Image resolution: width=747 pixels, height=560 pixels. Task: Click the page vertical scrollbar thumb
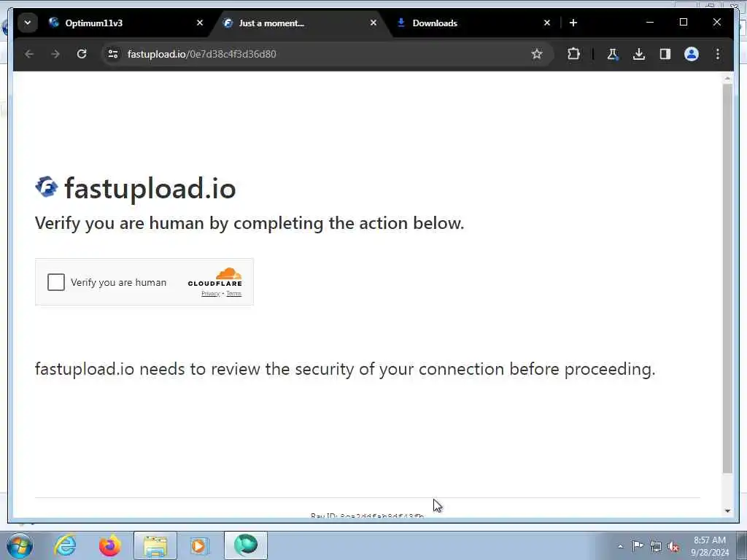click(x=727, y=279)
